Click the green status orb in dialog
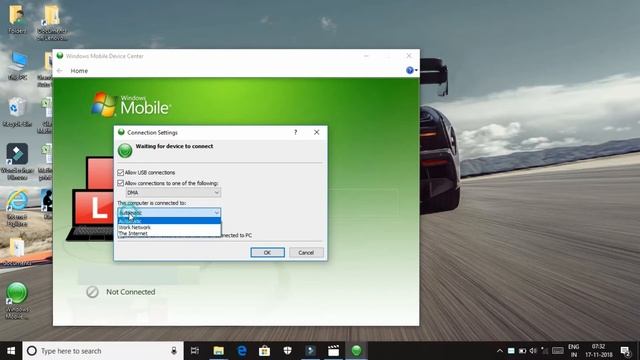640x360 pixels. [x=125, y=150]
